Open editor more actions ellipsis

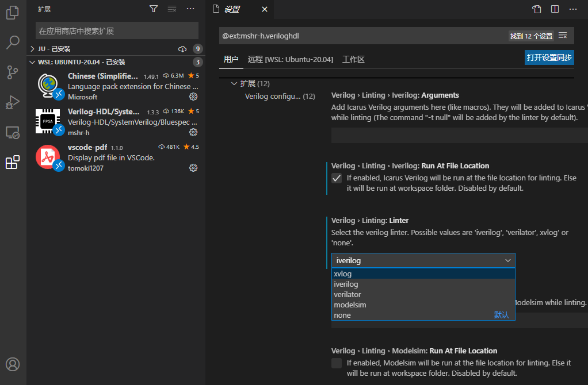573,9
